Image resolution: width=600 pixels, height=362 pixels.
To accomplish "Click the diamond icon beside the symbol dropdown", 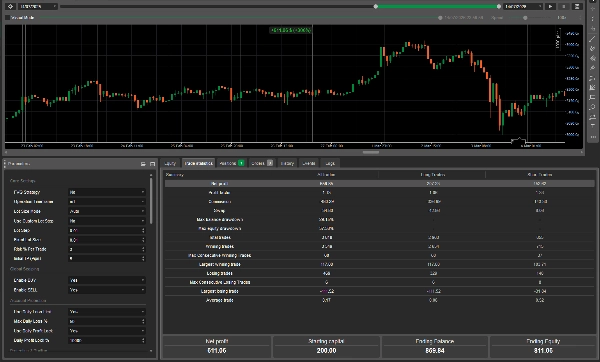I will coord(10,7).
